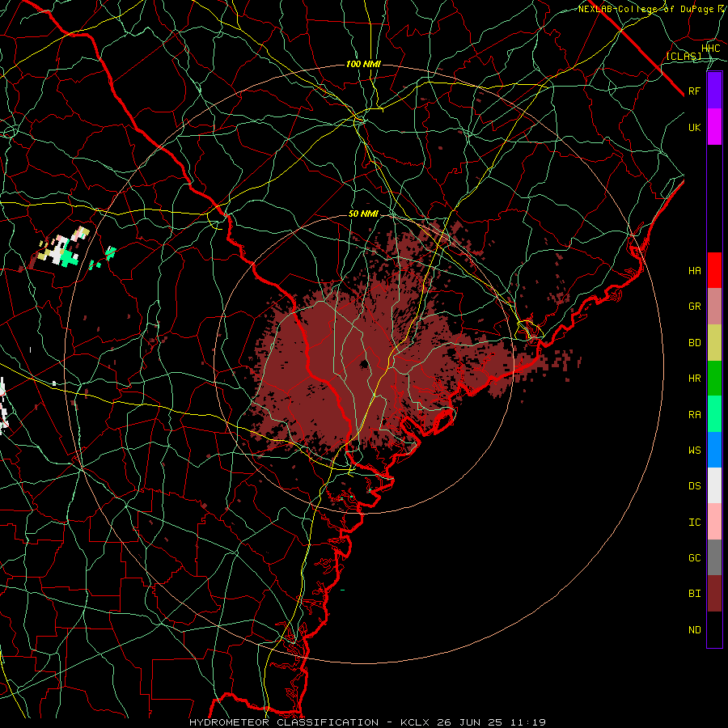Click the GC legend label
The height and width of the screenshot is (728, 728).
695,557
